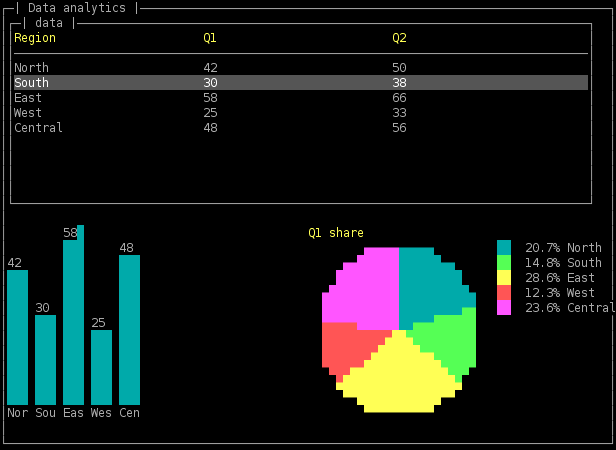Screen dimensions: 616x450
Task: Select the Region column header
Action: click(x=35, y=38)
